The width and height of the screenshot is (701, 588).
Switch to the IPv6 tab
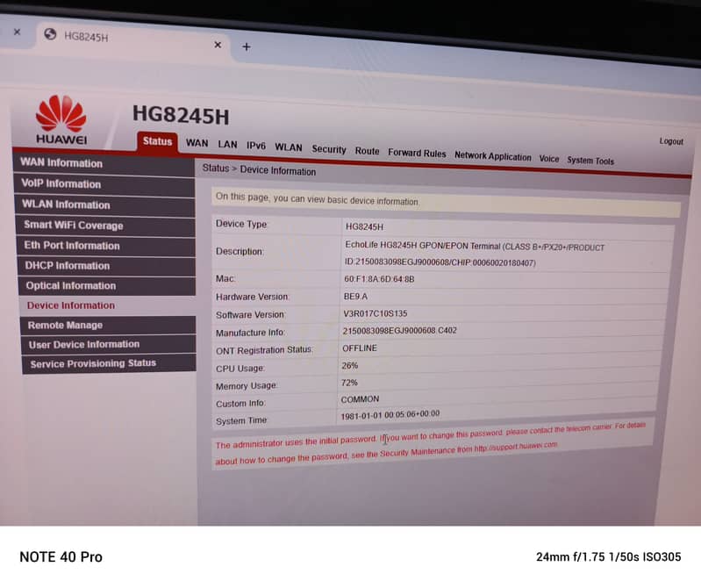(x=256, y=146)
